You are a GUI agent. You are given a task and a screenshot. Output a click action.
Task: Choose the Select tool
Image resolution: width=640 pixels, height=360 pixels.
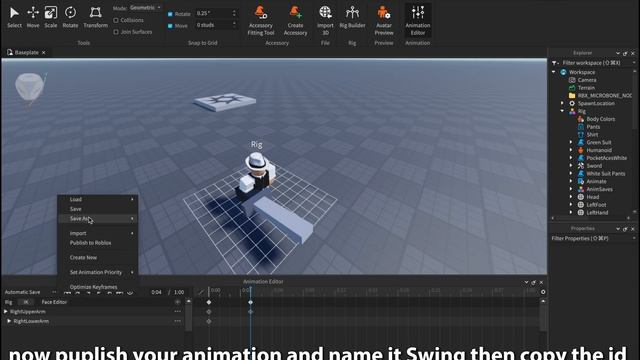coord(14,17)
